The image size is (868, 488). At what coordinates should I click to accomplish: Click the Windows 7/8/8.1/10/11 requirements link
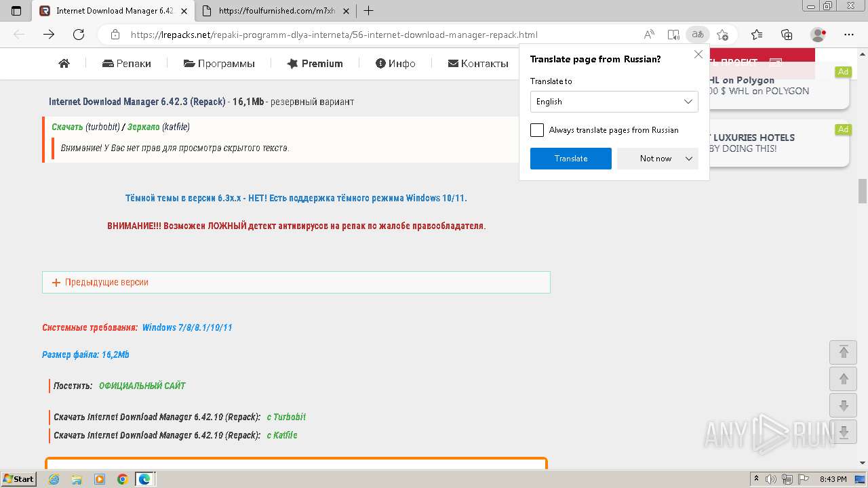point(187,327)
